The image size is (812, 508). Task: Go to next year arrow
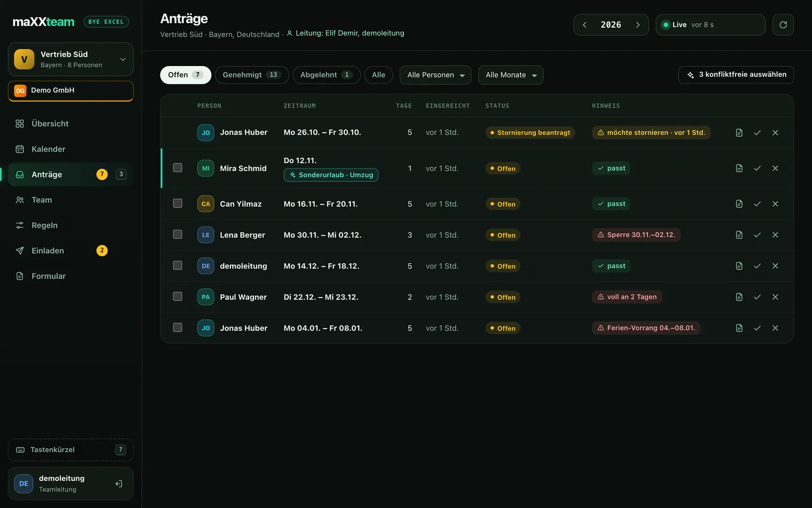pyautogui.click(x=638, y=25)
